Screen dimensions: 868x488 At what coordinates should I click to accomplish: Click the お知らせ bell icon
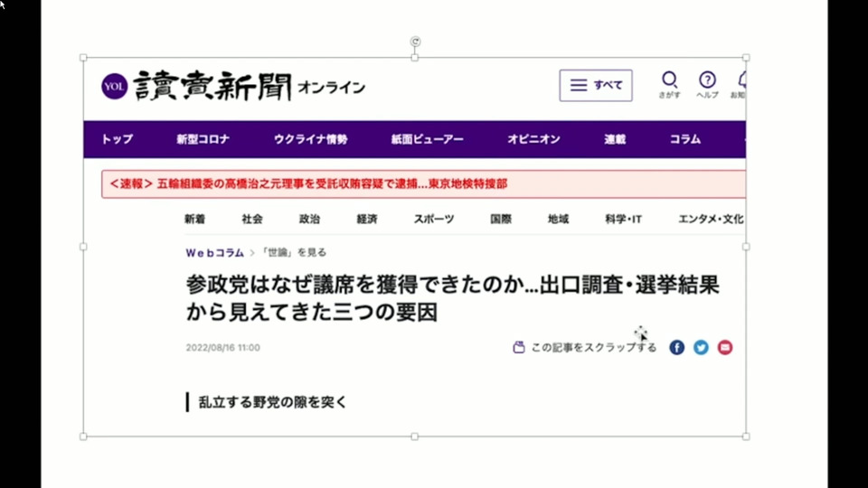[740, 85]
